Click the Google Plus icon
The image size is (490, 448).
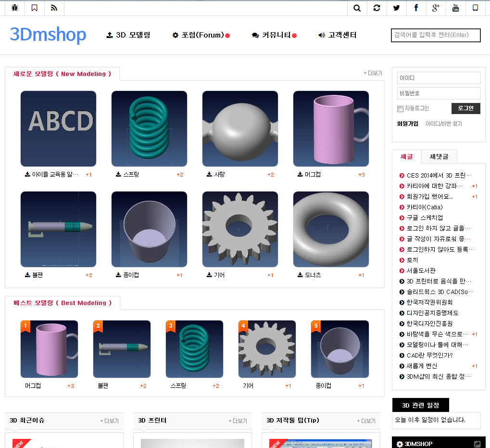click(x=436, y=8)
